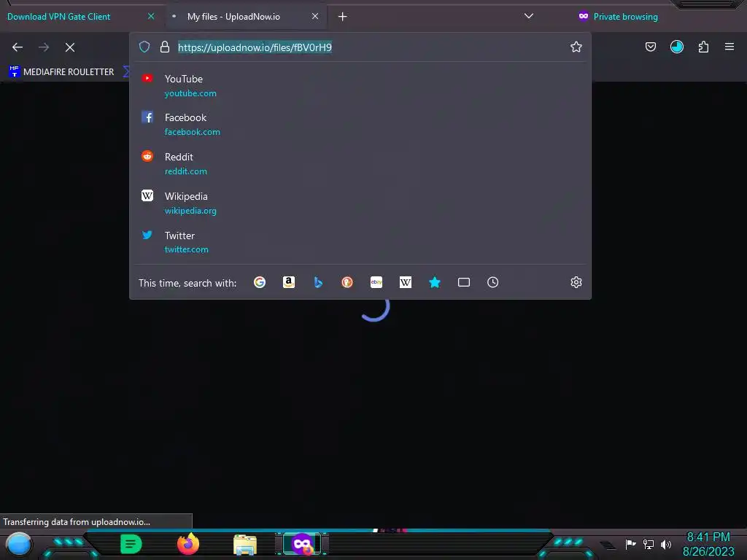Select the YouTube suggestion

pyautogui.click(x=360, y=86)
